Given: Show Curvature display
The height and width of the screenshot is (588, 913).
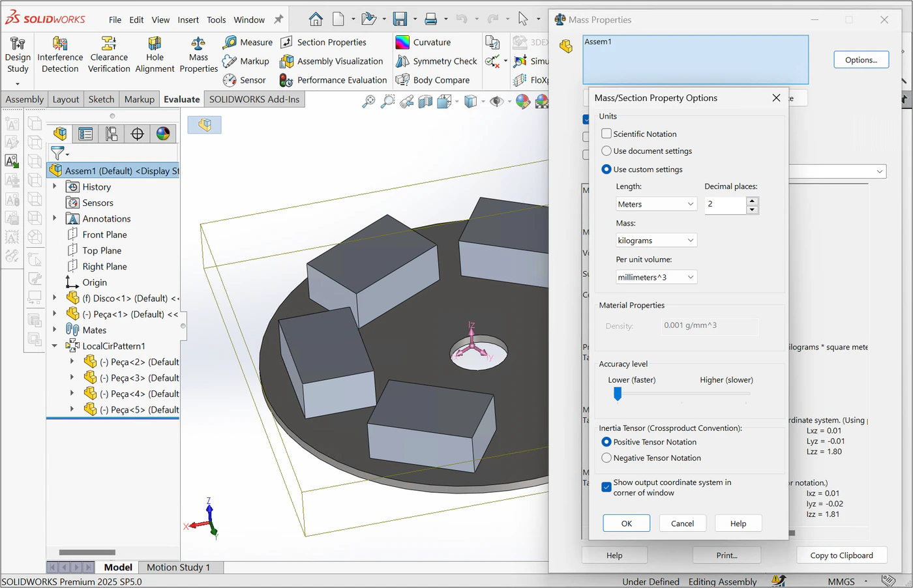Looking at the screenshot, I should [423, 42].
